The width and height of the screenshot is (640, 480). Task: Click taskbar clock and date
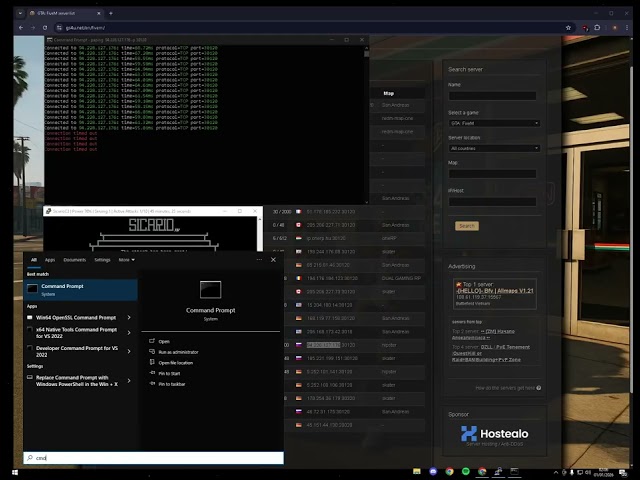[603, 473]
